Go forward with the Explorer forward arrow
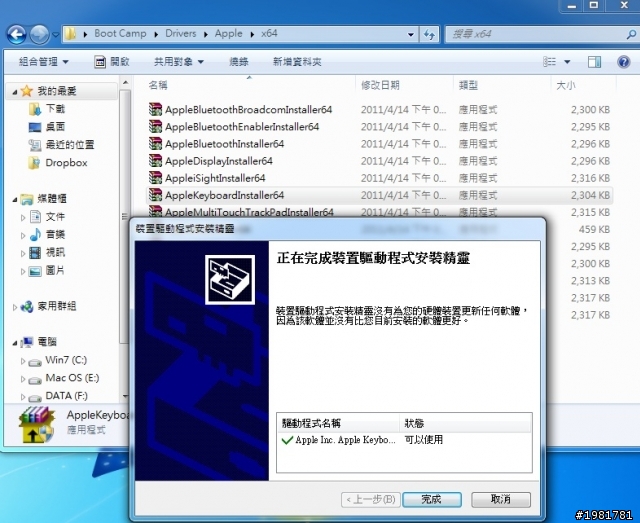Screen dimensions: 640x523 [40, 35]
